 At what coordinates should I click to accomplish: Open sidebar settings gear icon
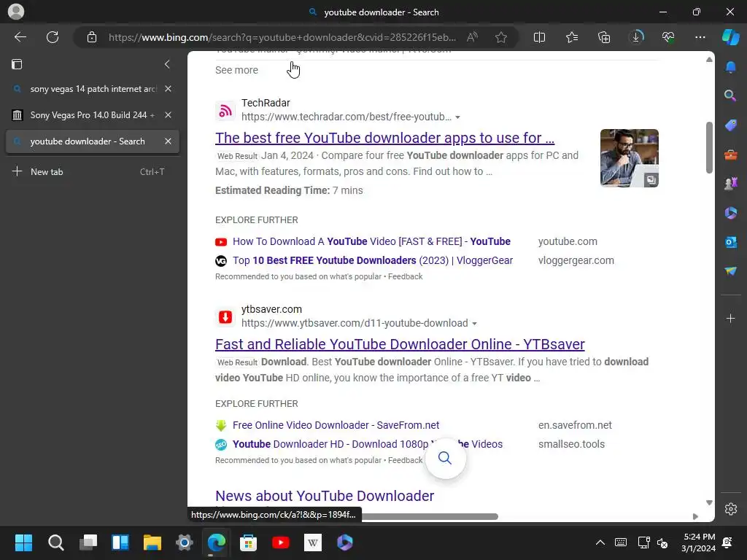tap(731, 509)
